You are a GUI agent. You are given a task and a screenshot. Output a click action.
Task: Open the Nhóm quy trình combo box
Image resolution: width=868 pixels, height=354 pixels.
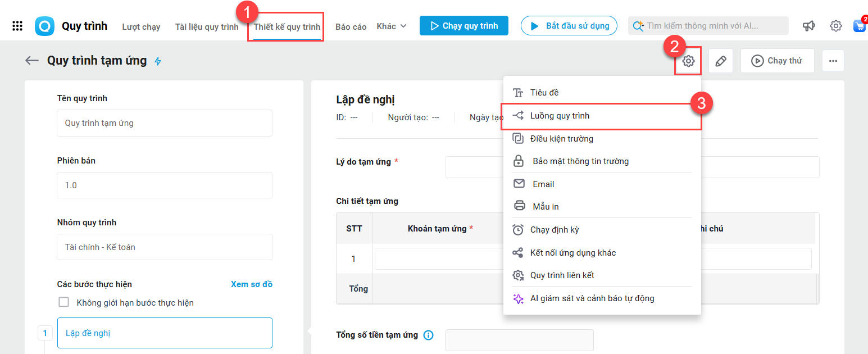164,247
